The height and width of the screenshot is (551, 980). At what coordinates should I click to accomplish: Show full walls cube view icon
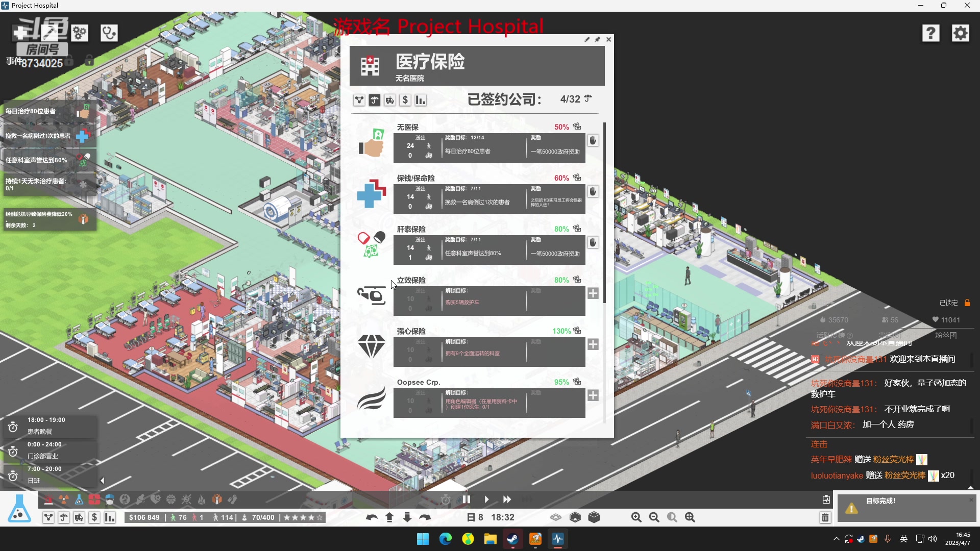tap(594, 517)
